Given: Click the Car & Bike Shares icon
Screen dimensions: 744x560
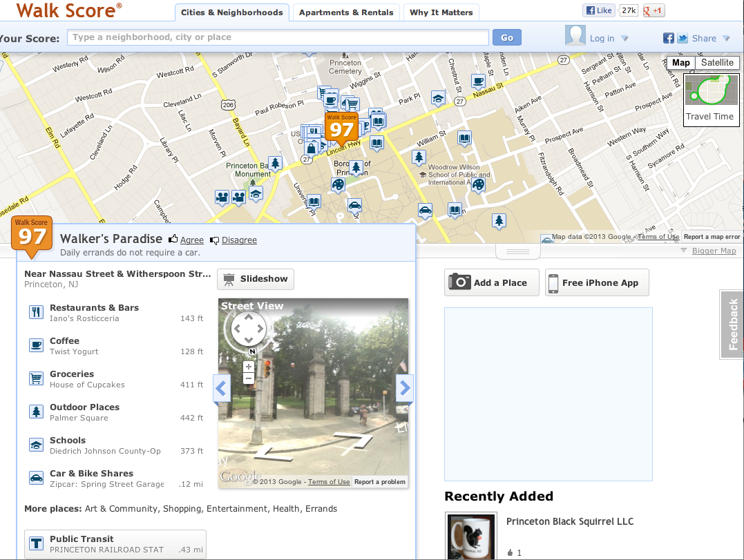Looking at the screenshot, I should tap(36, 478).
